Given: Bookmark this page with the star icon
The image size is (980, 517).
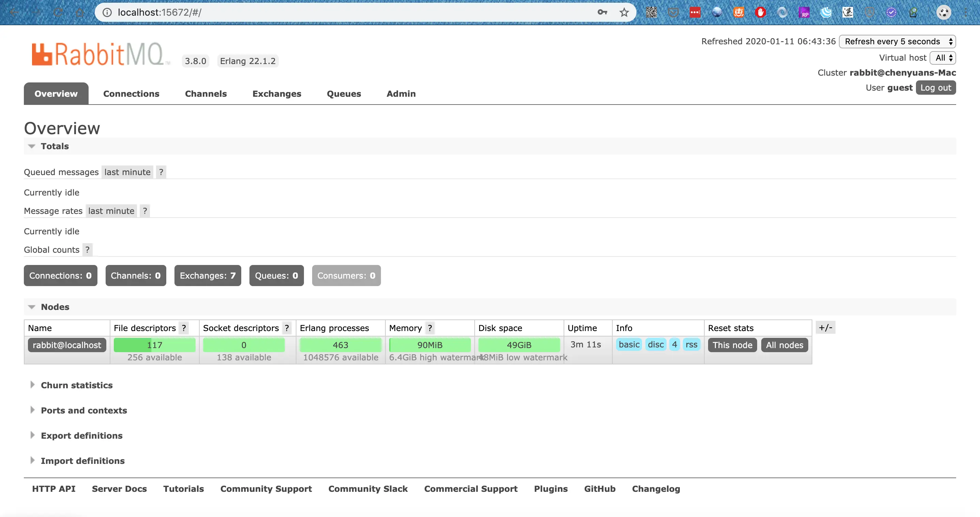Looking at the screenshot, I should (624, 12).
